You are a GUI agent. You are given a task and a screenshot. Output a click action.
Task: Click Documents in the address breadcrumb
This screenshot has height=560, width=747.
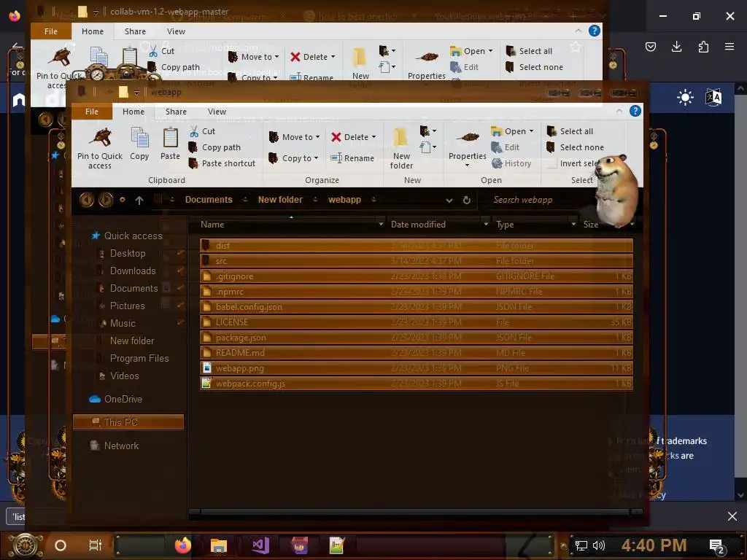click(209, 200)
